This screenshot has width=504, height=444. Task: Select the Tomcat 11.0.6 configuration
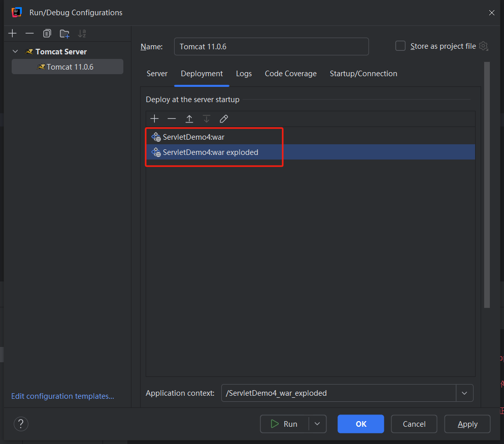pyautogui.click(x=68, y=67)
